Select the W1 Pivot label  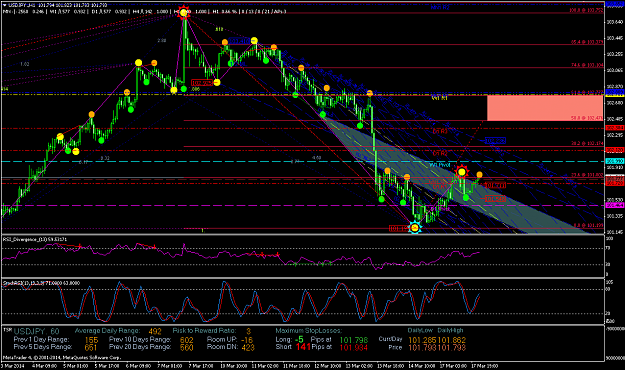tap(440, 165)
